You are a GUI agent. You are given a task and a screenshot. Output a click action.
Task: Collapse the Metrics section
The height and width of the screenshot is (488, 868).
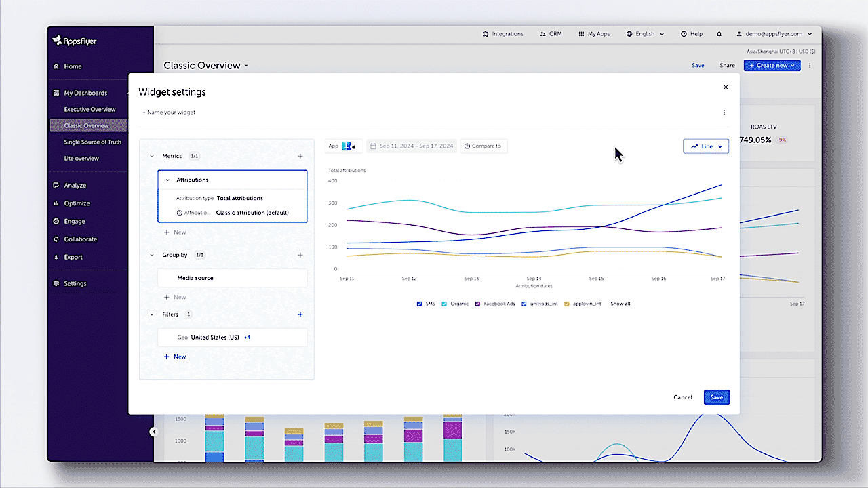click(x=152, y=156)
